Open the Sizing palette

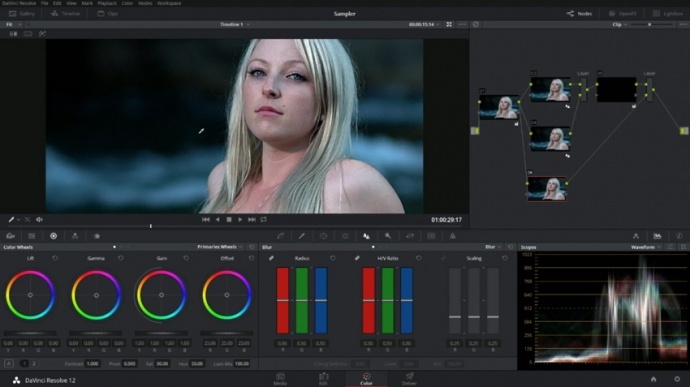(410, 236)
